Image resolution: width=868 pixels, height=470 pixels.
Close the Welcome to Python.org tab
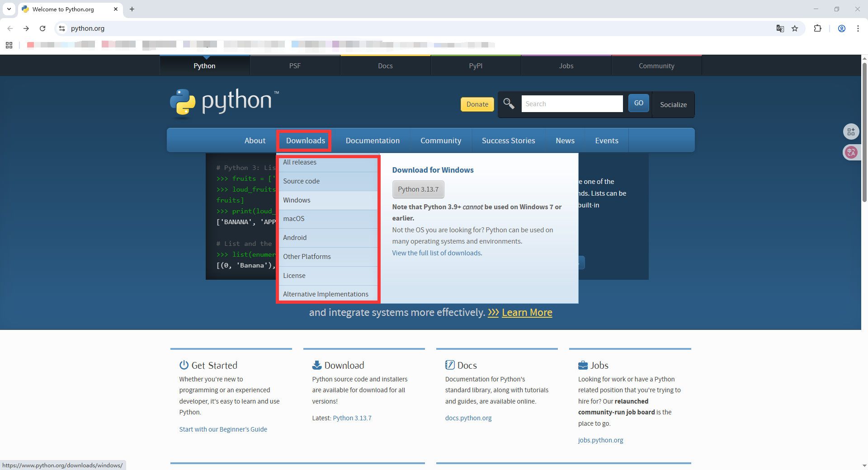pyautogui.click(x=116, y=9)
